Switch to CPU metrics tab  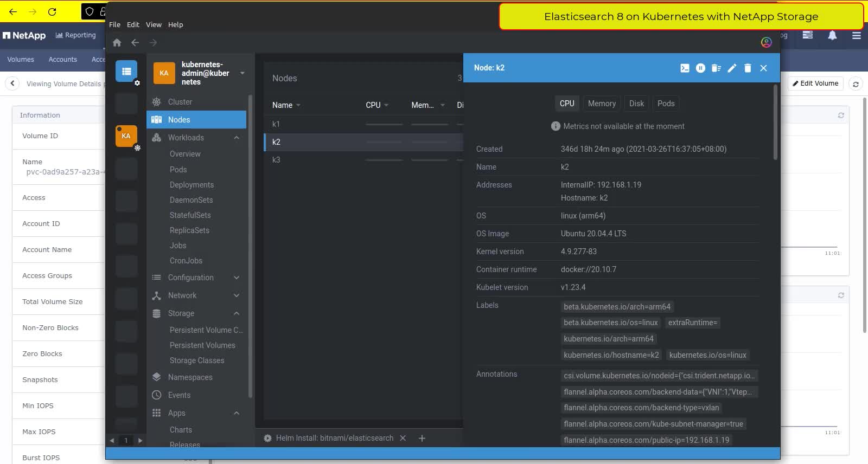tap(567, 104)
